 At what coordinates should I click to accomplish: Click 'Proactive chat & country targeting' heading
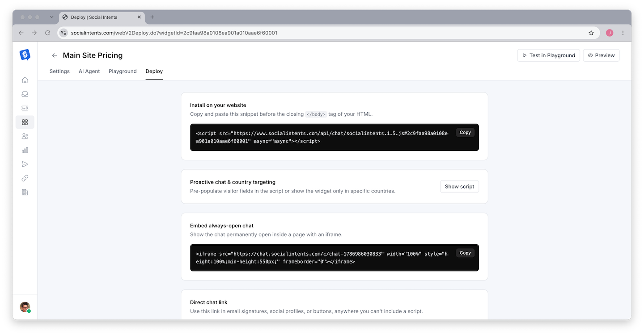coord(233,182)
